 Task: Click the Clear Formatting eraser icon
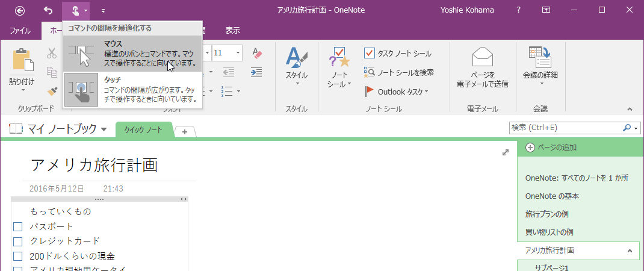[x=256, y=53]
